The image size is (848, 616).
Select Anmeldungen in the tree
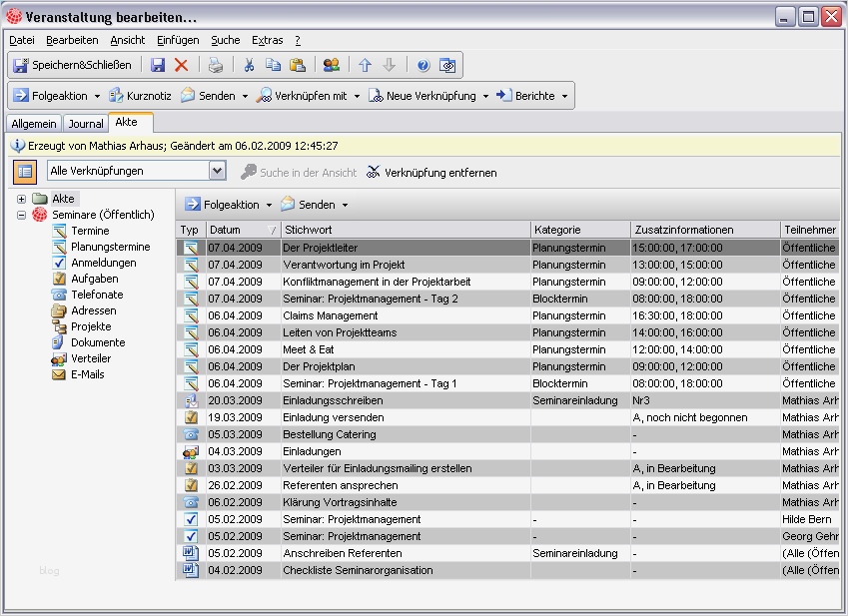103,263
